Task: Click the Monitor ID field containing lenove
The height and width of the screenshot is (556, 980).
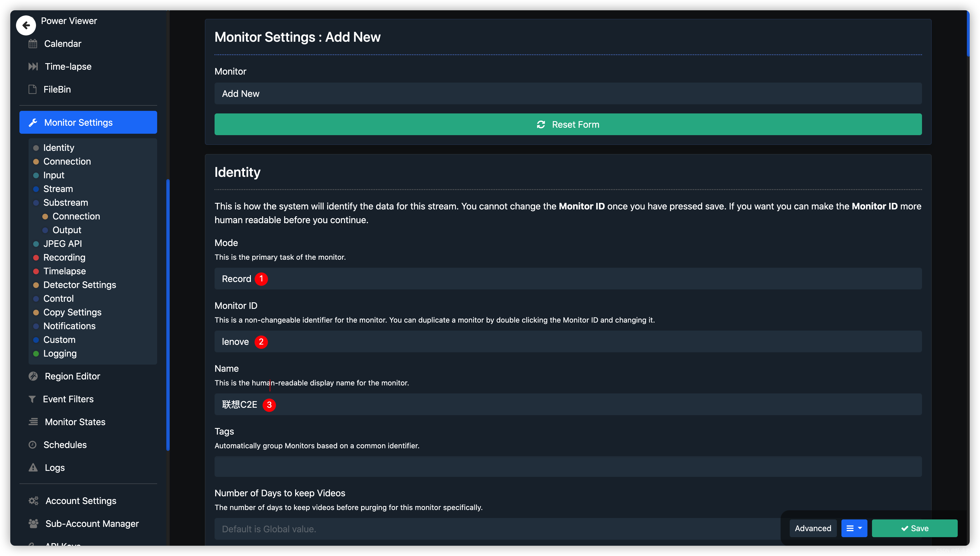Action: coord(568,342)
